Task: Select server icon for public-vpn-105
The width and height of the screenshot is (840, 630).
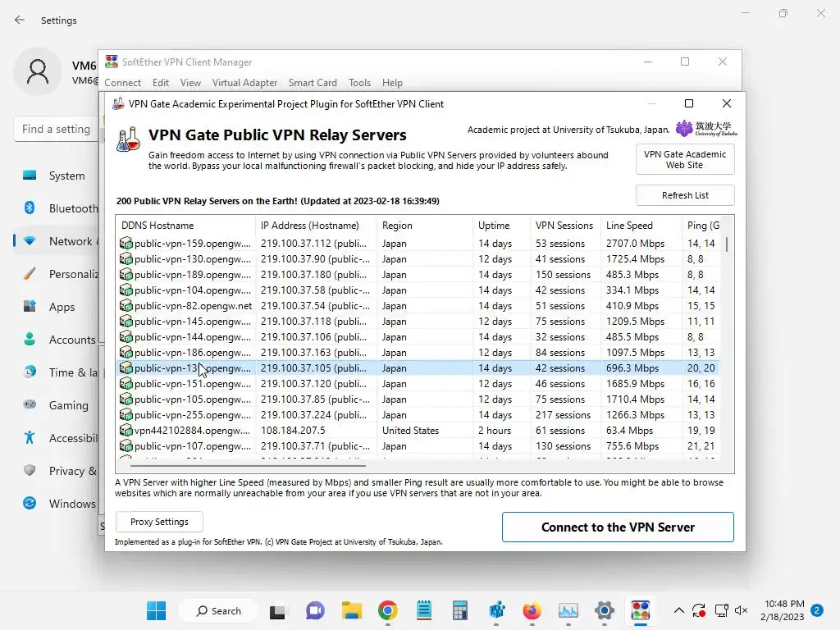Action: (x=126, y=399)
